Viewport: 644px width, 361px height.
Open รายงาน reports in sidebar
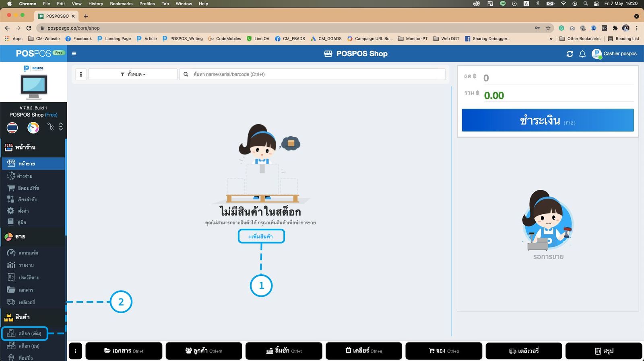26,265
